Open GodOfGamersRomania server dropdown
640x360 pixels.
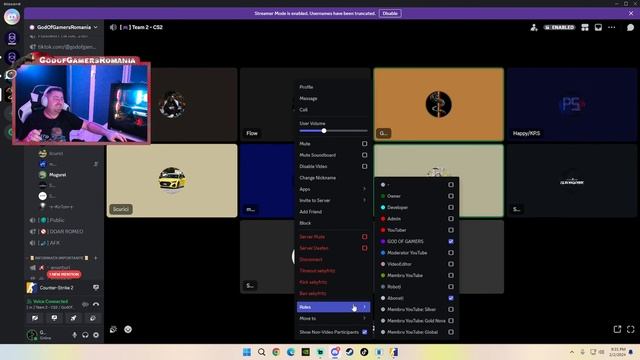[x=64, y=27]
